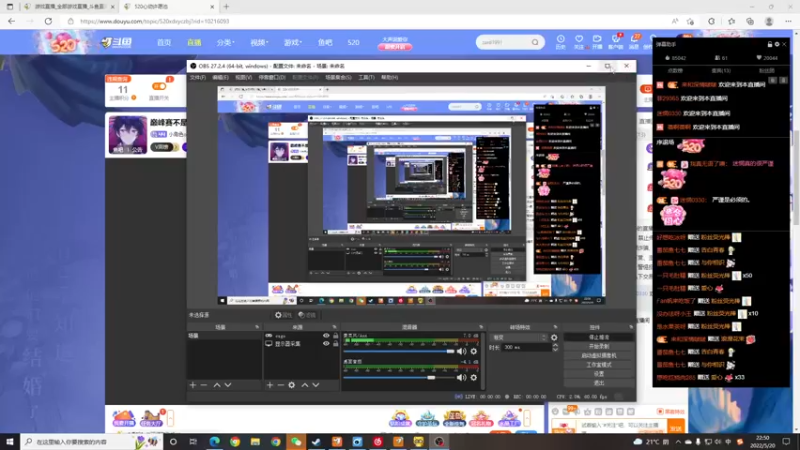Go to Douyu 首页 nav link

pyautogui.click(x=164, y=42)
